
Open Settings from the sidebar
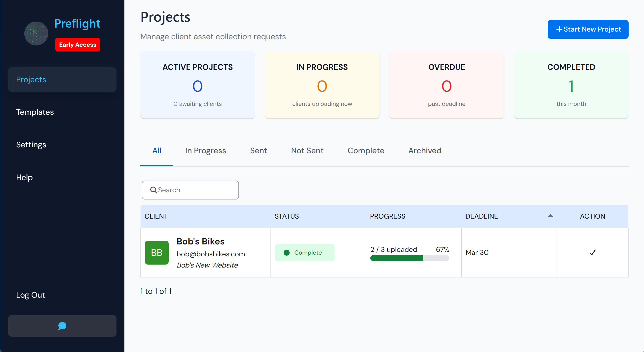coord(31,145)
